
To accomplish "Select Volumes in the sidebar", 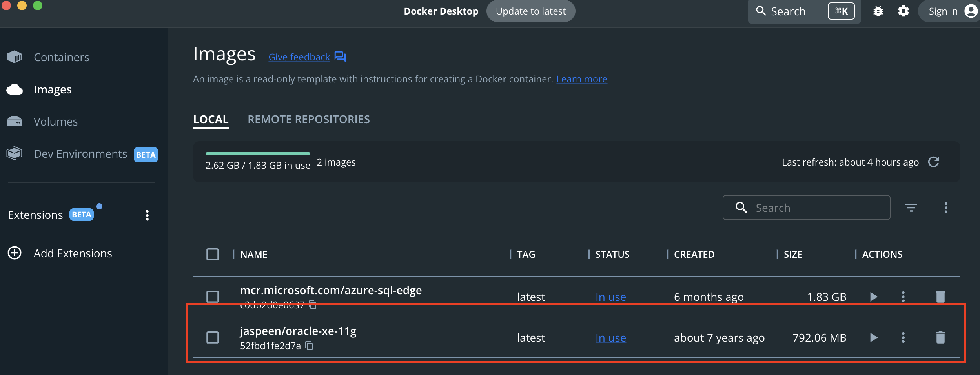I will coord(56,122).
